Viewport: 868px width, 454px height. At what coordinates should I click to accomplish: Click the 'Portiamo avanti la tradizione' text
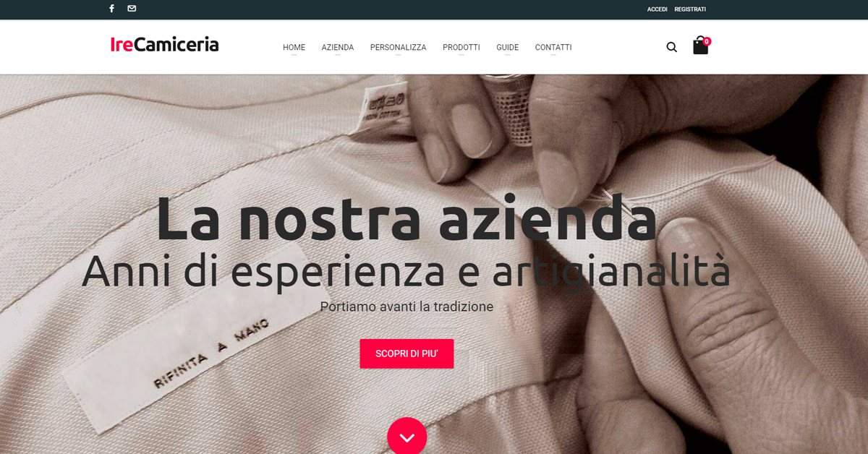click(407, 307)
